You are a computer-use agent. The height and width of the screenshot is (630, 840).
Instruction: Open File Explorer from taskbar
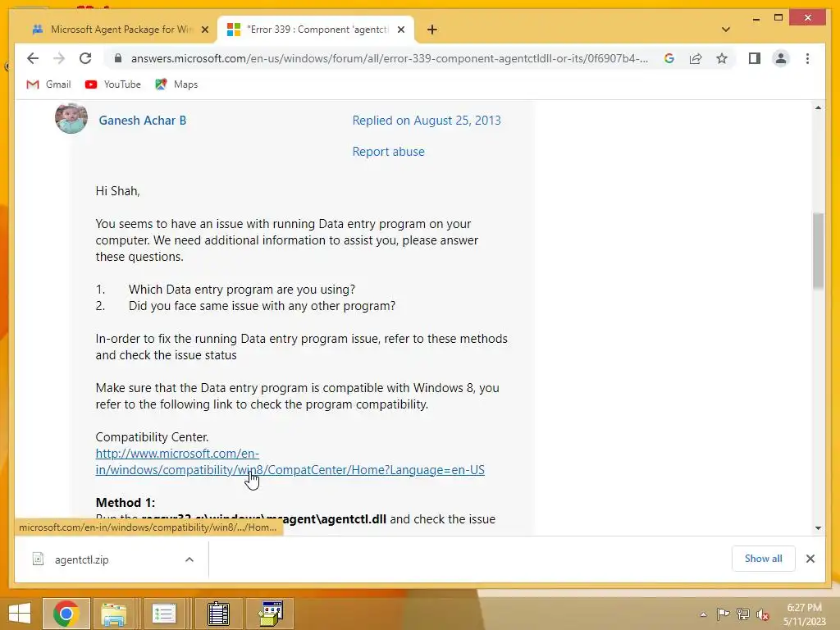click(114, 613)
